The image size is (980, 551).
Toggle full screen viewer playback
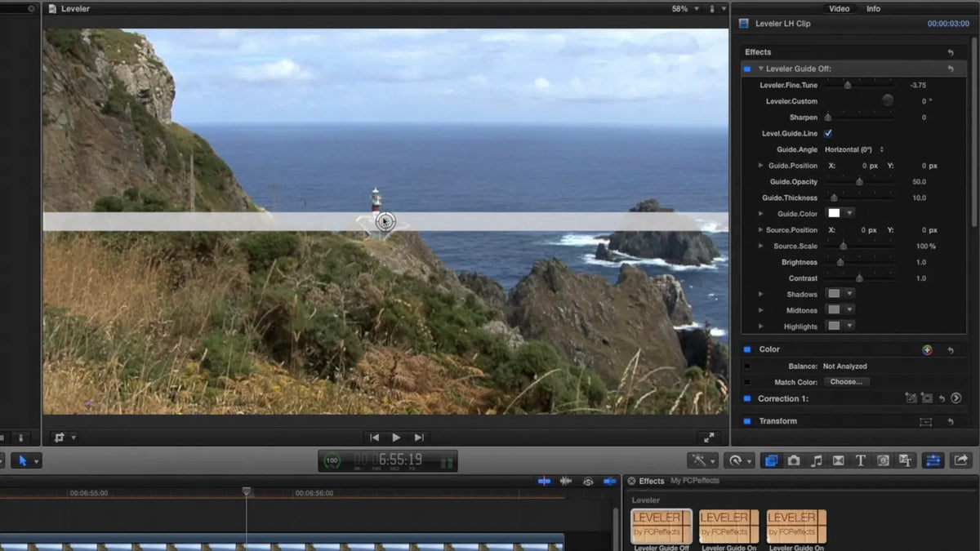(709, 438)
